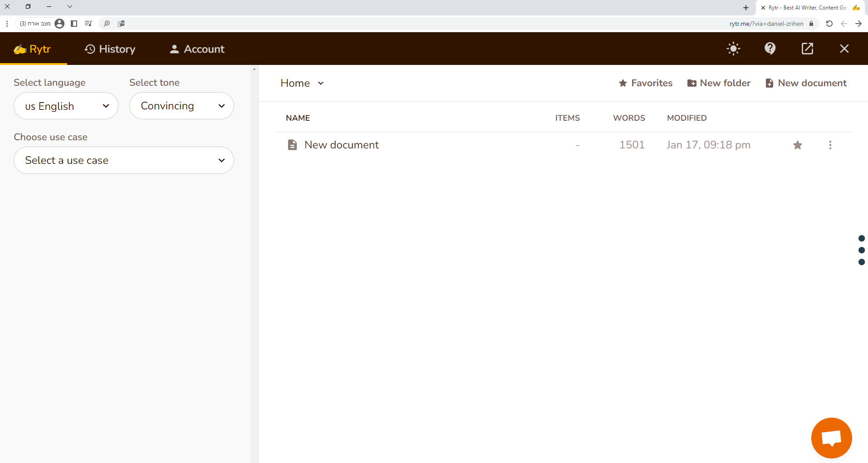Create a New folder
The height and width of the screenshot is (463, 868).
[x=719, y=83]
